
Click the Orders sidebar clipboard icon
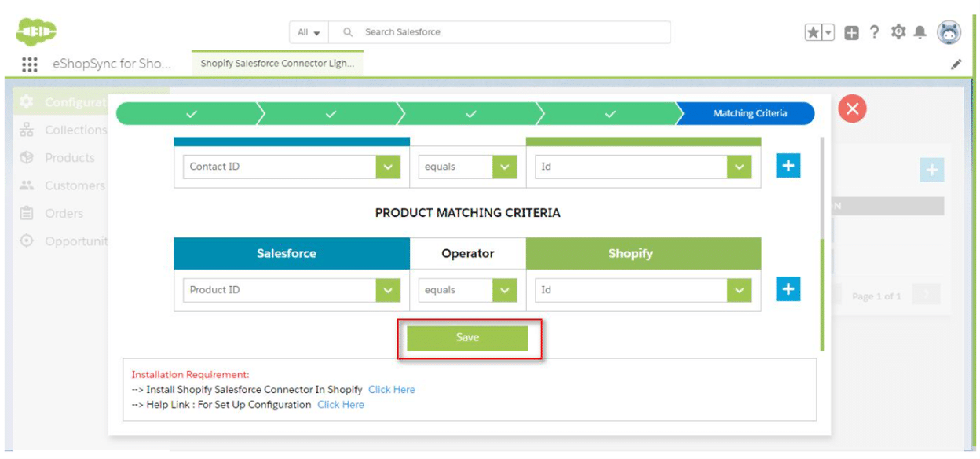click(x=27, y=213)
